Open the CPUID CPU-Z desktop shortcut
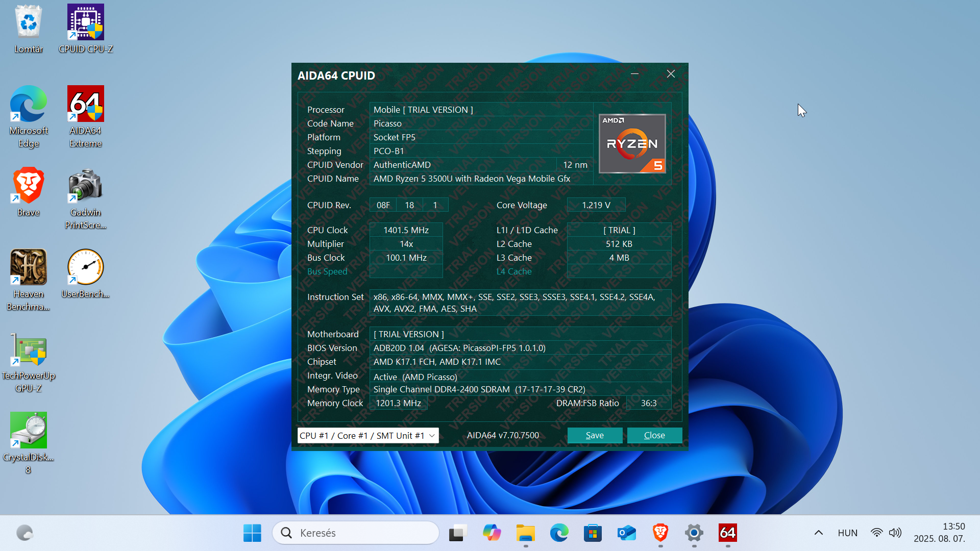Screen dimensions: 980x551 86,29
